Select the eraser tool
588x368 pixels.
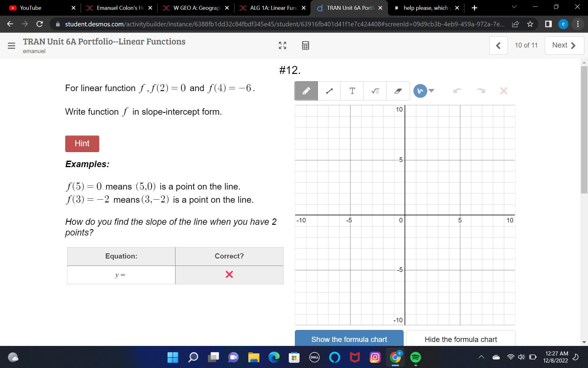398,91
